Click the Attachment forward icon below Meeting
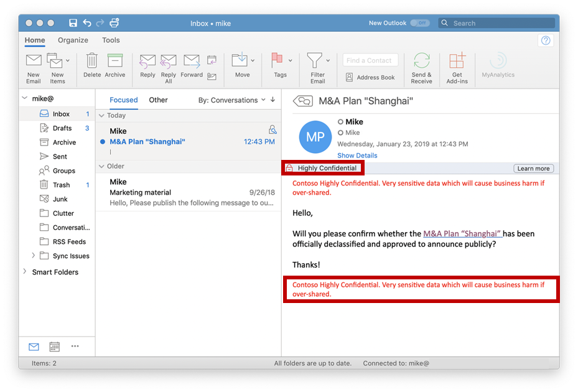 click(x=212, y=77)
